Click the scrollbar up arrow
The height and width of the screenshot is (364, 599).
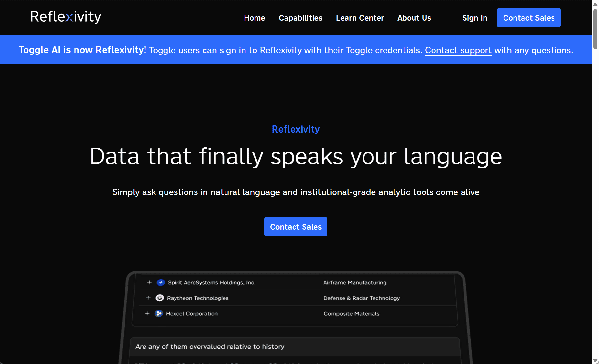coord(595,4)
